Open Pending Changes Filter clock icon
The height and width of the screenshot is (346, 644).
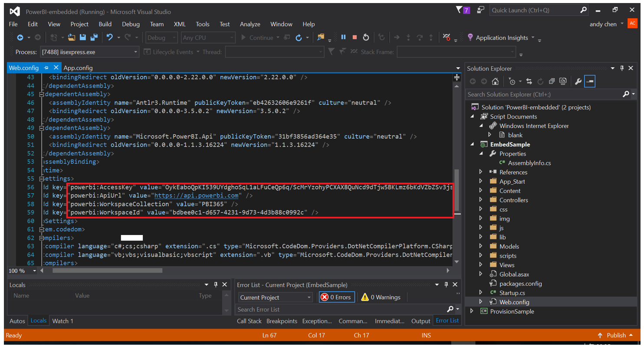pyautogui.click(x=512, y=81)
